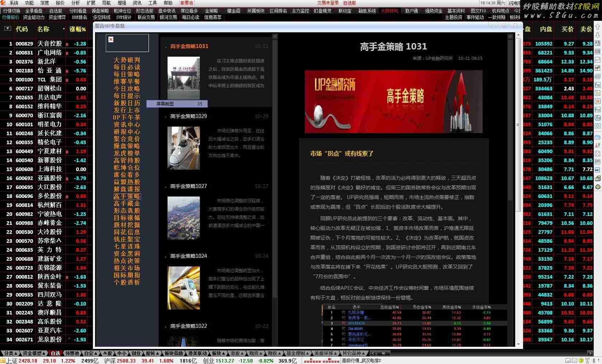Select stock row 天音控股

[x=47, y=44]
